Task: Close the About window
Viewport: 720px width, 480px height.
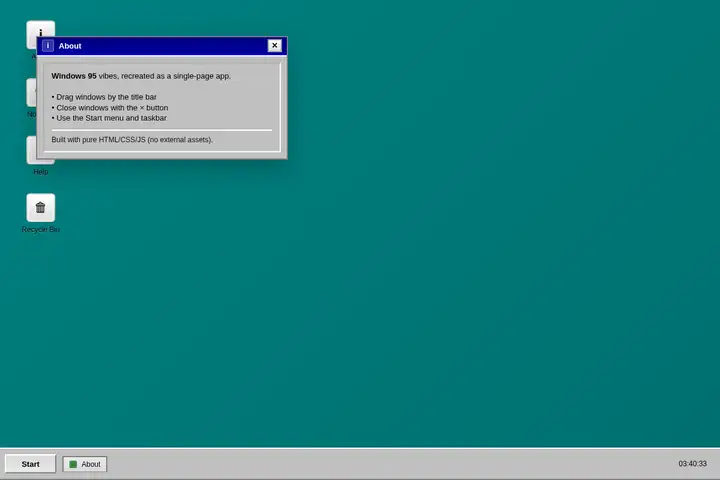Action: pyautogui.click(x=275, y=45)
